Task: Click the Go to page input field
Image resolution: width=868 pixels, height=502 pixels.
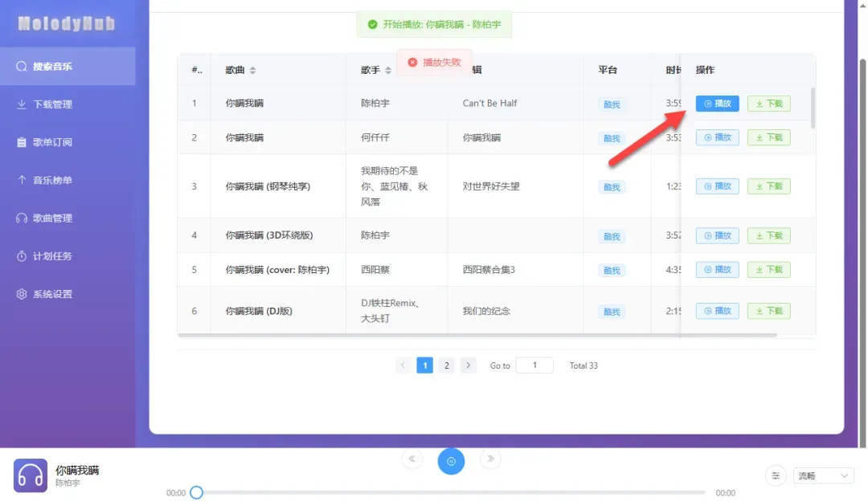Action: pos(534,365)
